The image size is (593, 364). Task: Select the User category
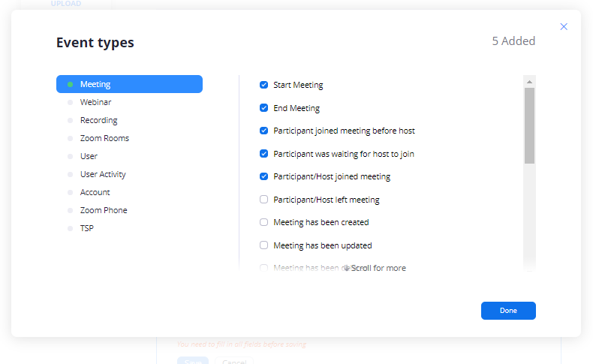click(x=89, y=156)
